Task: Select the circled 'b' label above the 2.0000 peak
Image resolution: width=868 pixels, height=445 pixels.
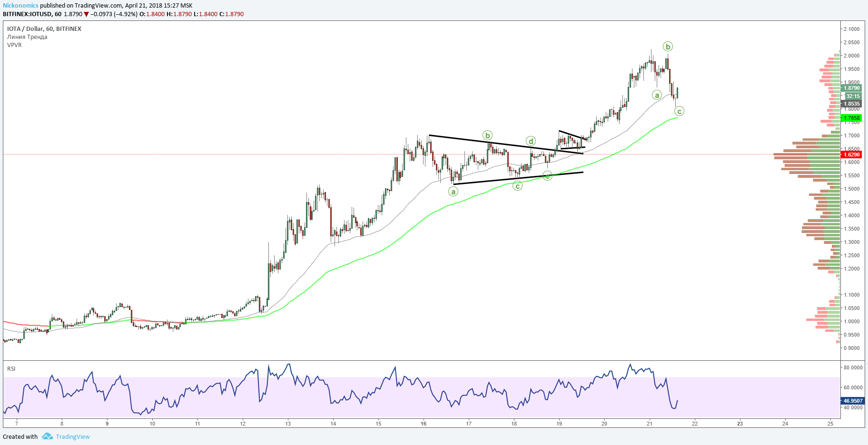Action: [x=668, y=47]
